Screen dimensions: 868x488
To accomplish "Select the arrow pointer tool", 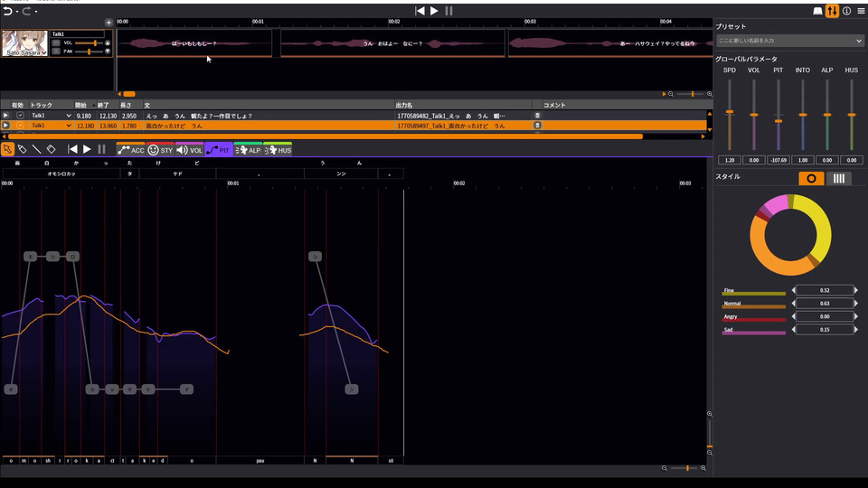I will [x=7, y=149].
